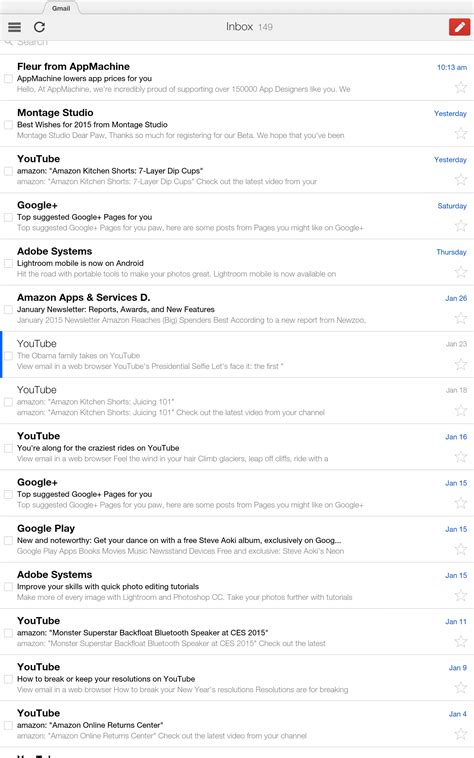The width and height of the screenshot is (474, 758).
Task: Star the Juicing 101 YouTube email
Action: point(461,410)
